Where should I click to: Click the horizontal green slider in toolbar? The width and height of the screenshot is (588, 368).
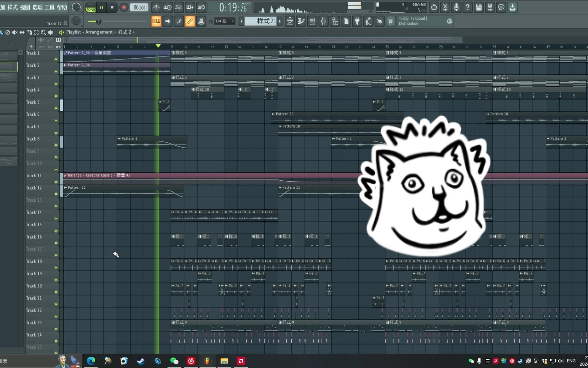point(117,21)
